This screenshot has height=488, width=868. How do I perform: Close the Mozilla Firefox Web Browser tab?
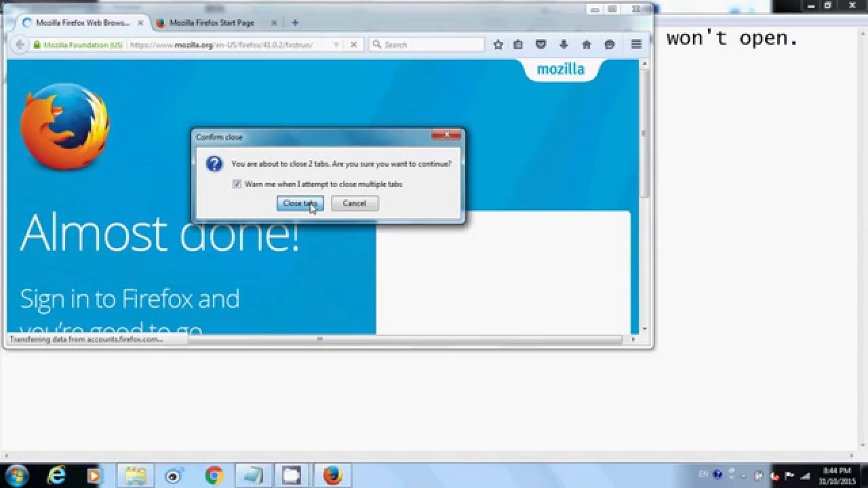(x=140, y=23)
